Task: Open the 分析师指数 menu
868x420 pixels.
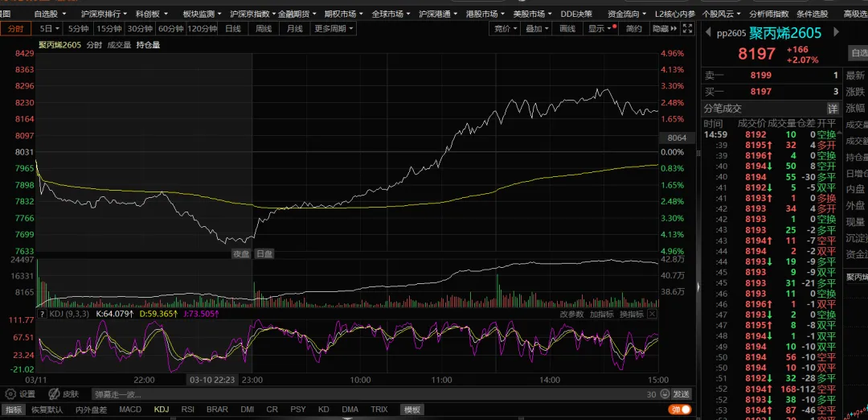Action: [769, 14]
